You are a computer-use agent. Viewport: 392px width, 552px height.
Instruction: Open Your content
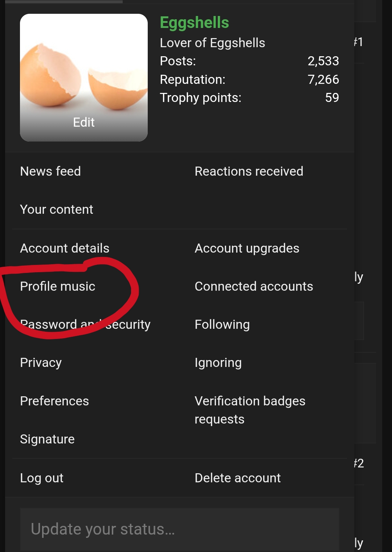click(56, 209)
